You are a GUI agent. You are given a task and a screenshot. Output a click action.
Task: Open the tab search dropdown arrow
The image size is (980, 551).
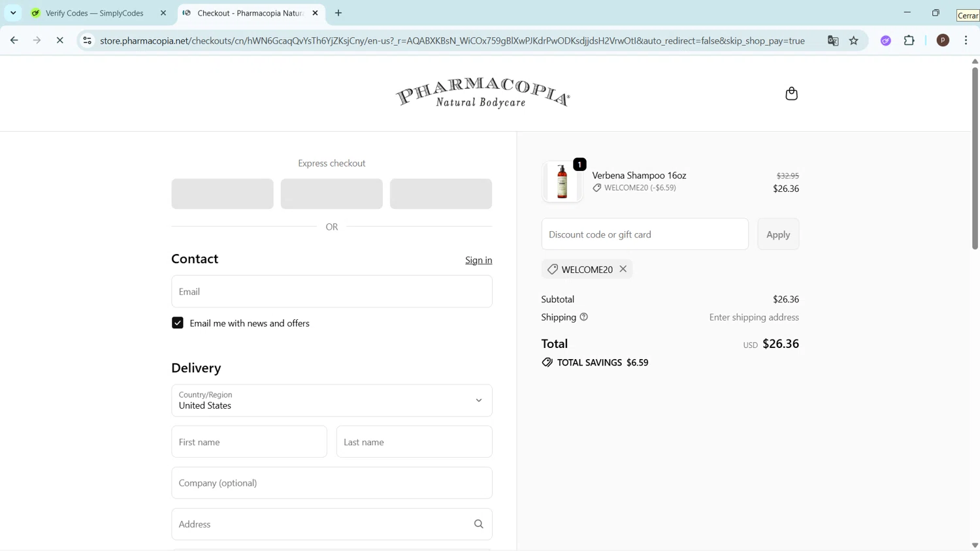pos(13,13)
